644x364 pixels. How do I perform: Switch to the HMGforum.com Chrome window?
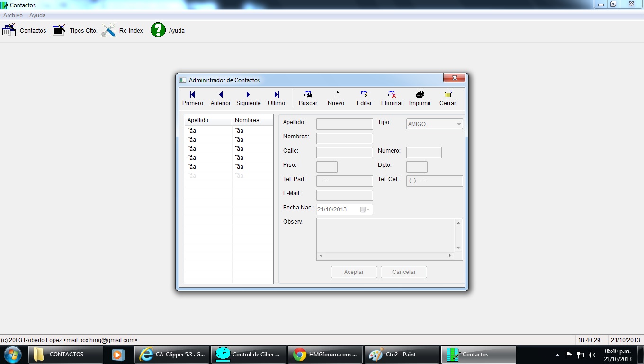(325, 355)
